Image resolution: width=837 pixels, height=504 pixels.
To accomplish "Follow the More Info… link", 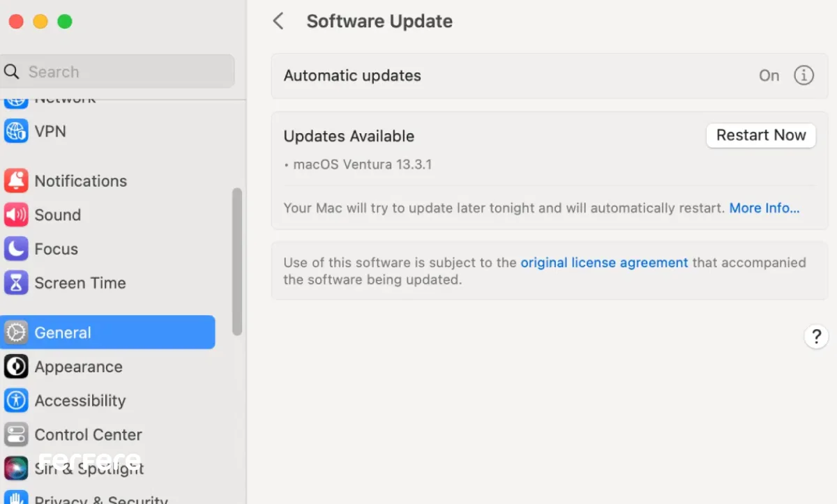I will pos(764,208).
